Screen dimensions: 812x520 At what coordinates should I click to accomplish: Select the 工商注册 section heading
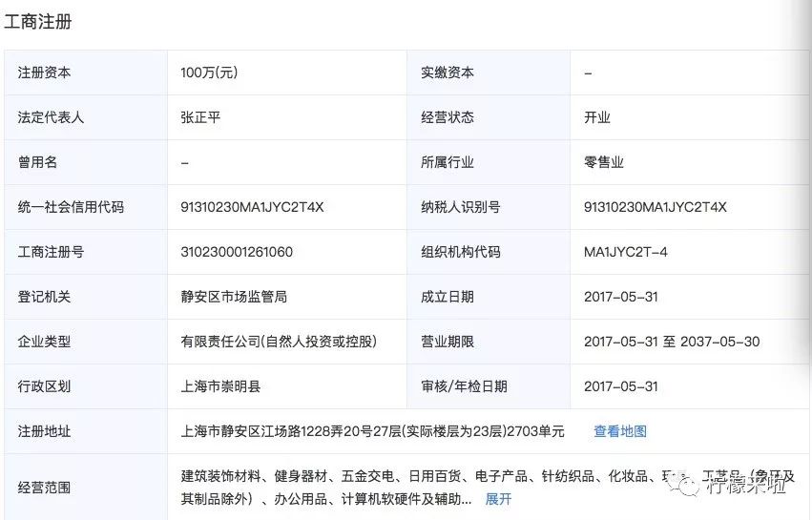(x=38, y=22)
